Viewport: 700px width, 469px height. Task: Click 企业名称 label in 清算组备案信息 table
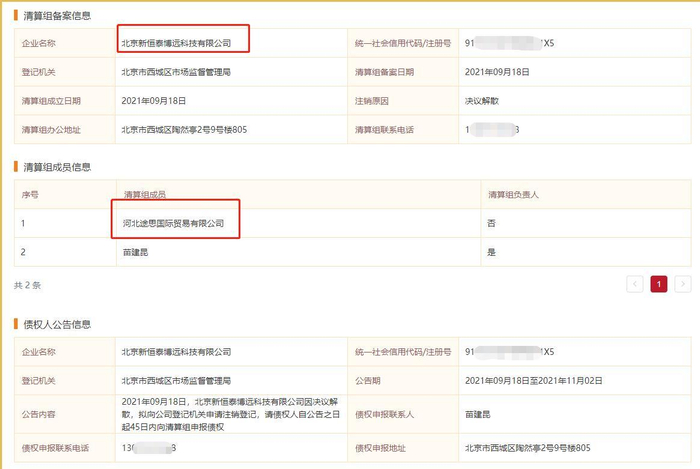[x=38, y=43]
